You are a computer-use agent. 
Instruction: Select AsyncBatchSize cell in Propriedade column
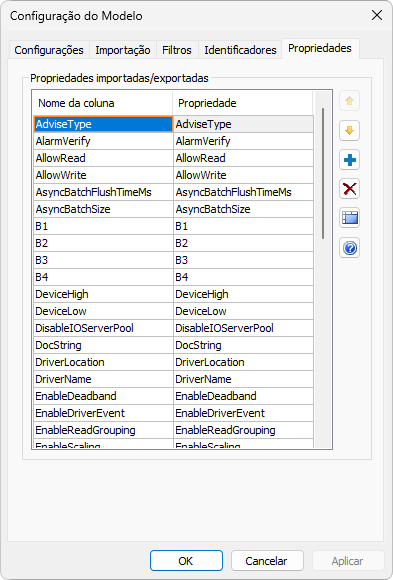(243, 209)
